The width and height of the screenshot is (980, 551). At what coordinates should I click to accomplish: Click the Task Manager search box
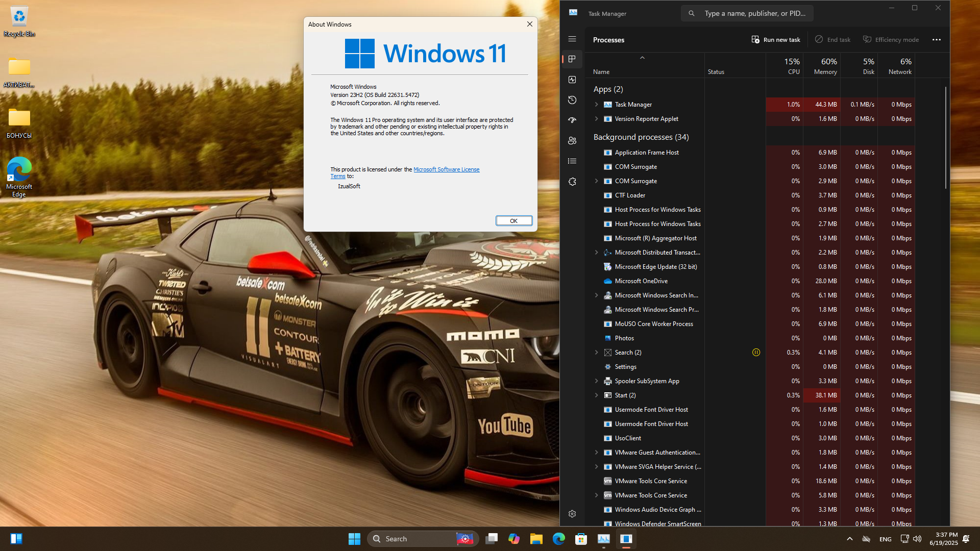747,13
